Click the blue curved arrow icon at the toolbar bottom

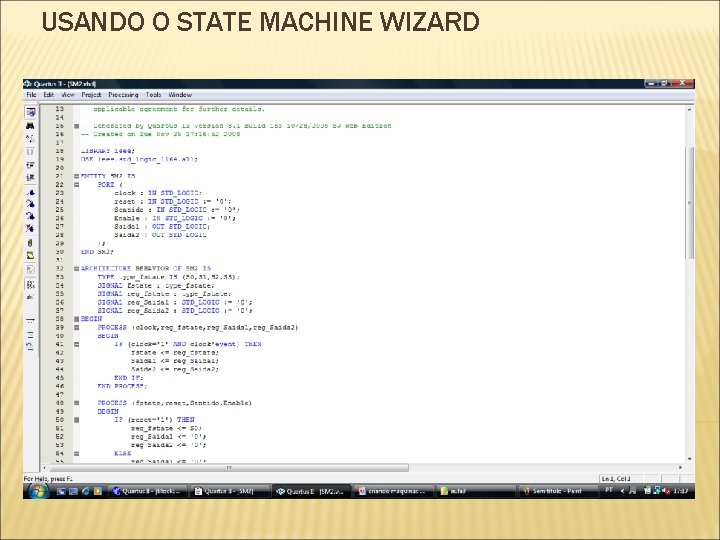pyautogui.click(x=30, y=346)
